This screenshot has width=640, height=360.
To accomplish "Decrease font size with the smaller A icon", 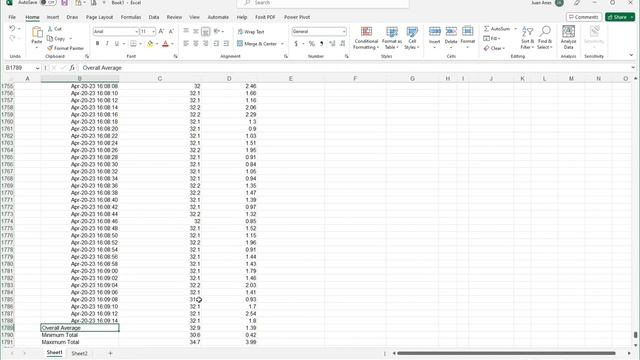I will click(x=171, y=31).
